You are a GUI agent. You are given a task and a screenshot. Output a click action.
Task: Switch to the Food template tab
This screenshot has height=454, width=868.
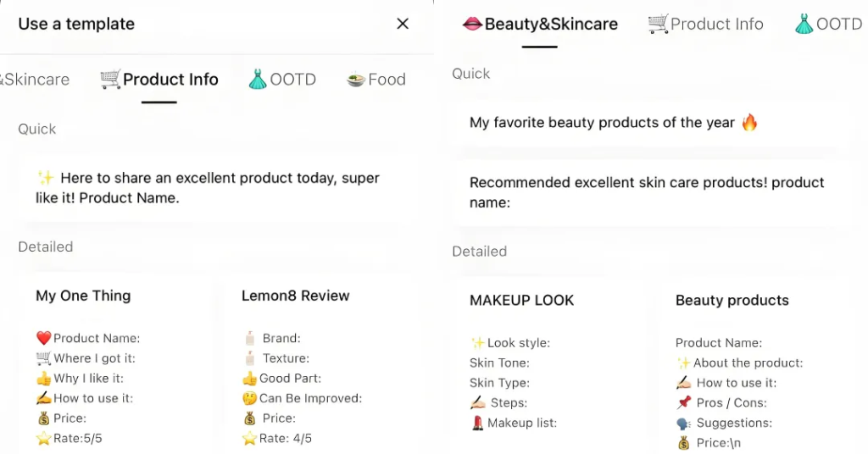(x=376, y=80)
